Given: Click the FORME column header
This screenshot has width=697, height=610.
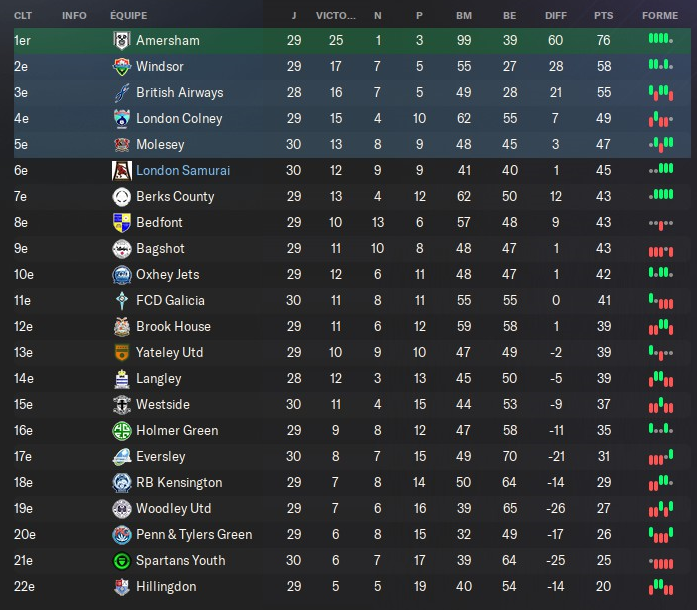Looking at the screenshot, I should pos(659,16).
